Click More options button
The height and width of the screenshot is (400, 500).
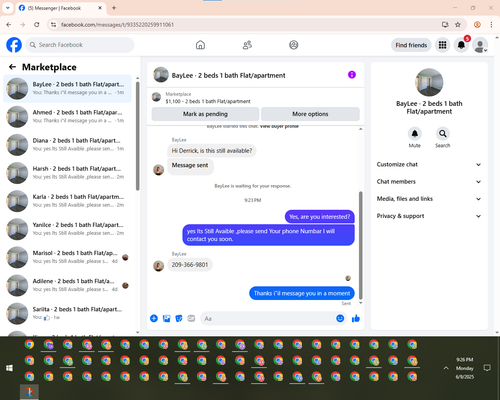[x=310, y=114]
